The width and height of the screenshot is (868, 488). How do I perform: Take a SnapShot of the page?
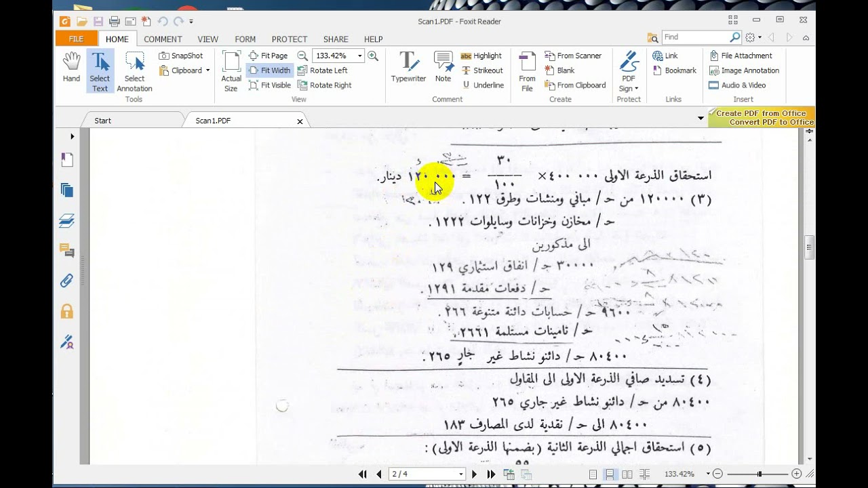coord(180,56)
